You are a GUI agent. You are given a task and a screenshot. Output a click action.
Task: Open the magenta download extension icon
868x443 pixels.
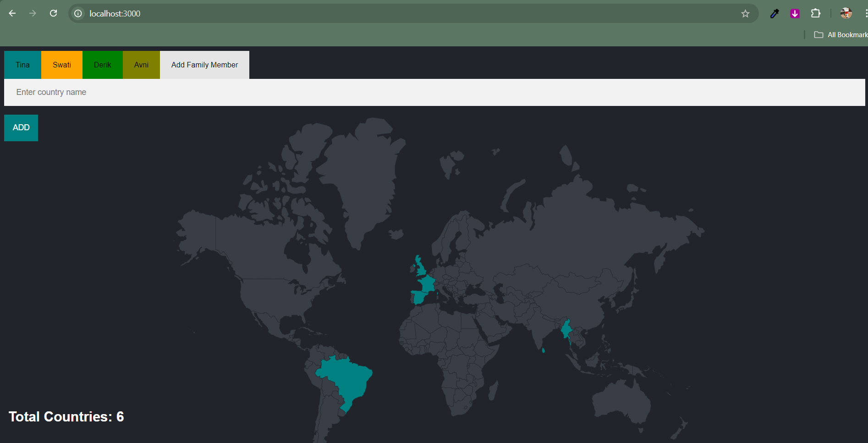pos(795,14)
